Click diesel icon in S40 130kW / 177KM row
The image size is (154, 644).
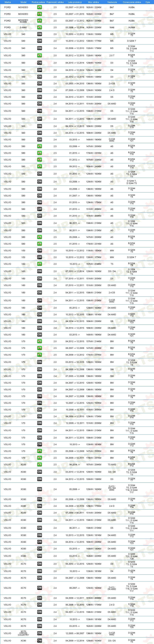pos(39,41)
